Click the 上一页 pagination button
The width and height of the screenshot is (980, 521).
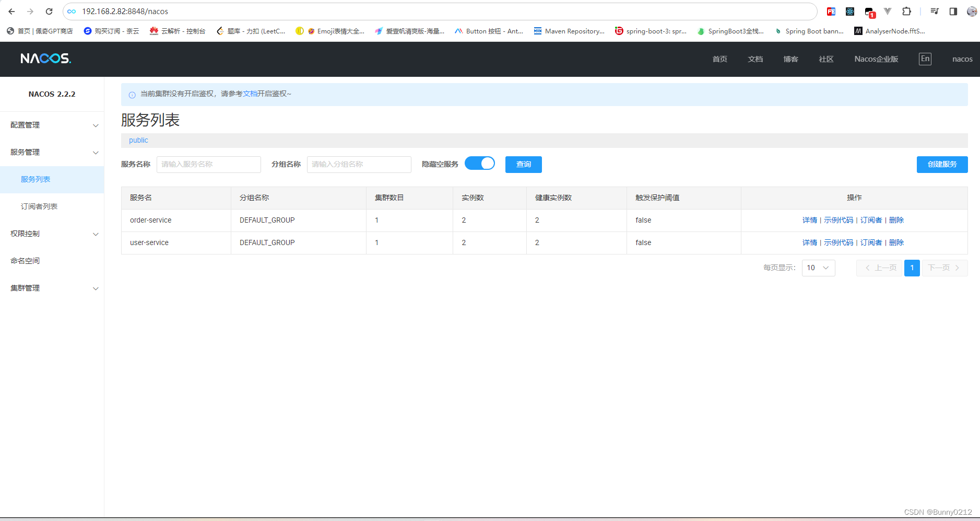(880, 268)
